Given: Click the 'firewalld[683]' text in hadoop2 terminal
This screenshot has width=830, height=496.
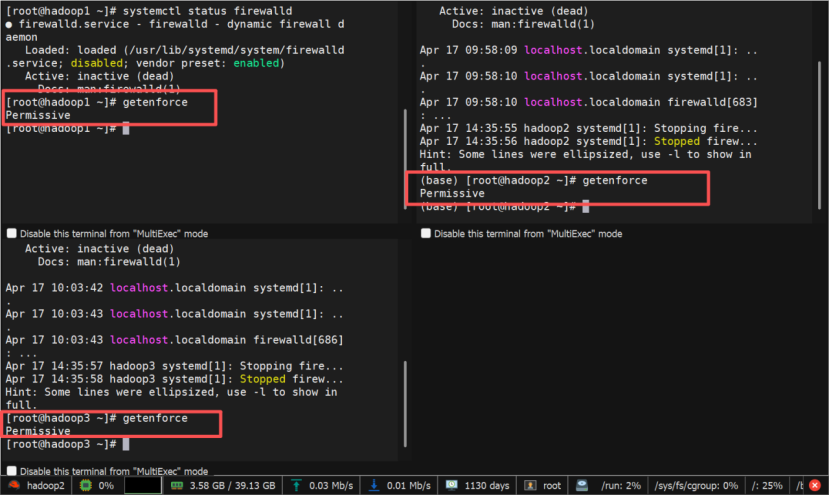Looking at the screenshot, I should pos(712,102).
